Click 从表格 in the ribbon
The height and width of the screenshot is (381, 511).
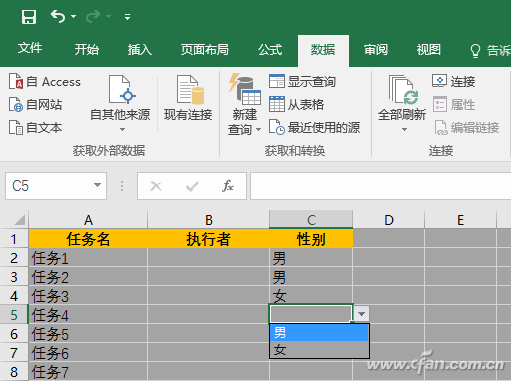[x=296, y=104]
